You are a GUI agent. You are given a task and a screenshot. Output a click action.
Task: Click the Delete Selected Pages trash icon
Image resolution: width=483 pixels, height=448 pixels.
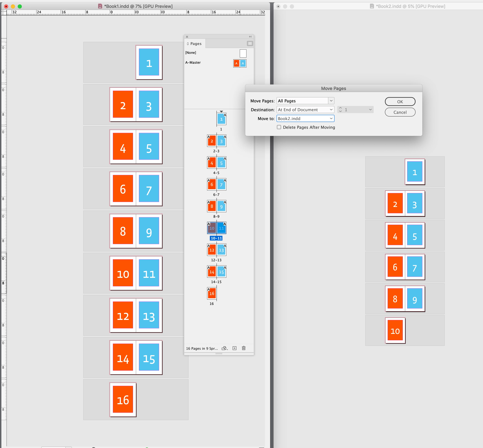(244, 348)
